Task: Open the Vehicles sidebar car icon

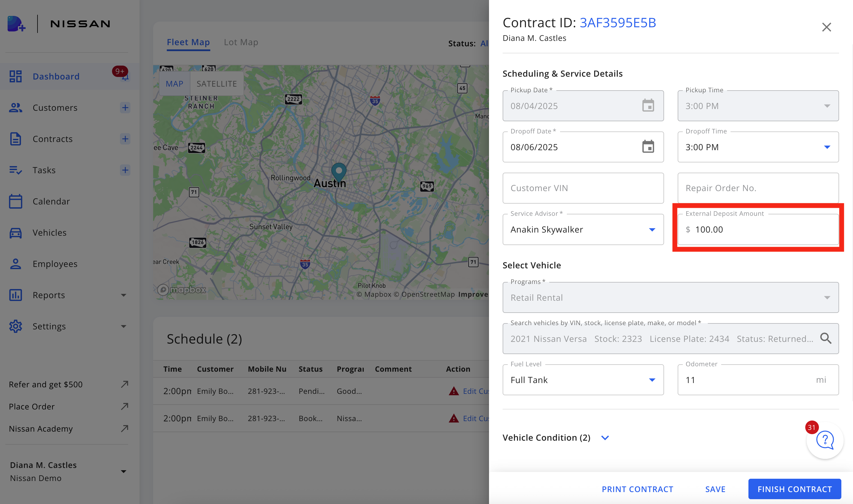Action: [x=16, y=233]
